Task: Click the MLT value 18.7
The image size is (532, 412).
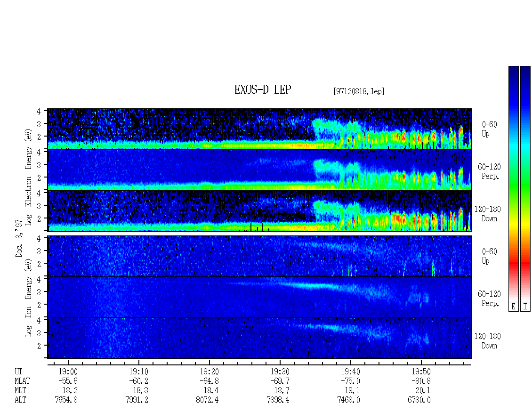Action: point(282,391)
